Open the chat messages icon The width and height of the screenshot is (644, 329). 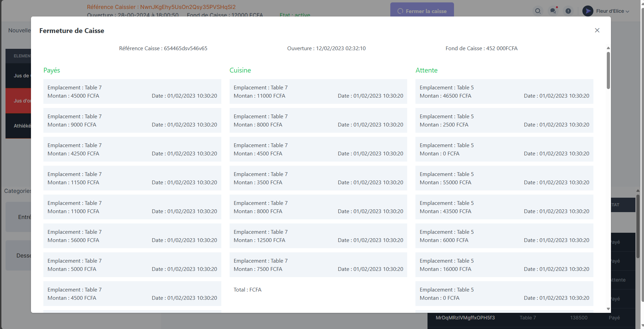click(x=553, y=11)
